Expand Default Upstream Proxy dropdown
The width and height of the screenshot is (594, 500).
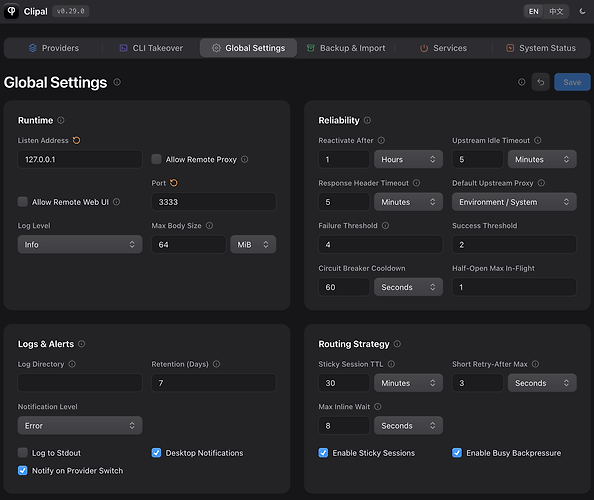[514, 202]
